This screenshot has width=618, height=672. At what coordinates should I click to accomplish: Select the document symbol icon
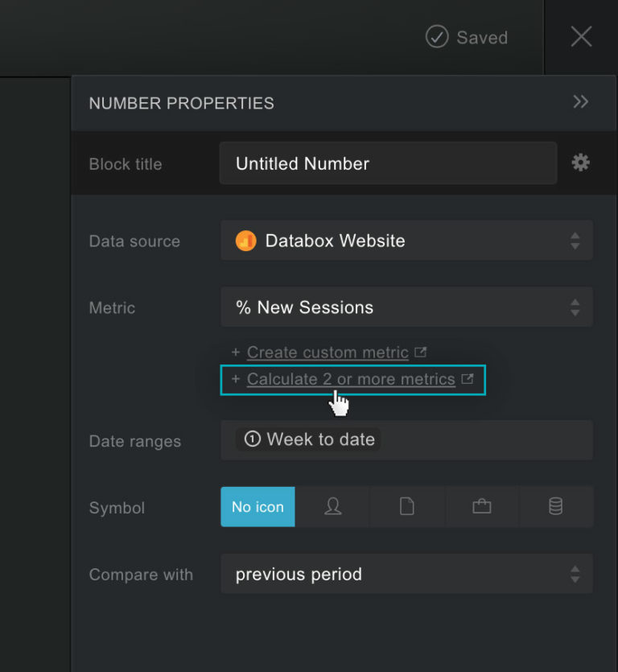click(x=407, y=507)
